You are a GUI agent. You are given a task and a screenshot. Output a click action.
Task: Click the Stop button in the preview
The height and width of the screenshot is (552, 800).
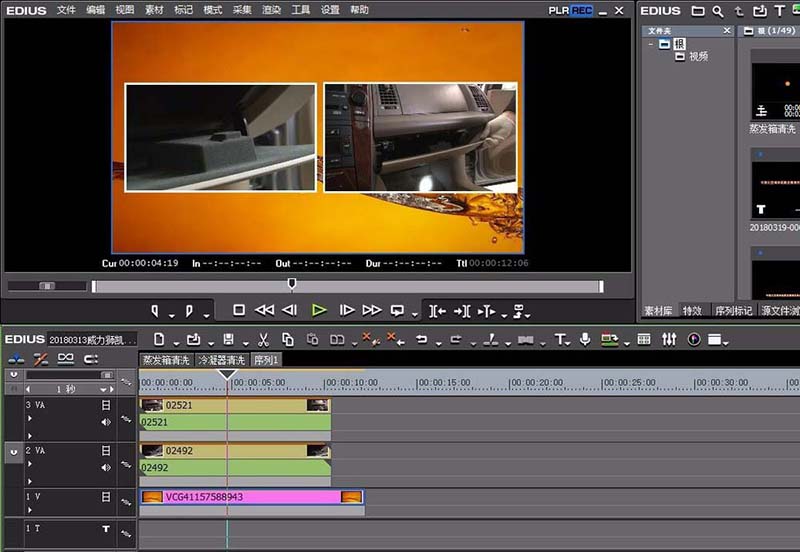(x=239, y=310)
